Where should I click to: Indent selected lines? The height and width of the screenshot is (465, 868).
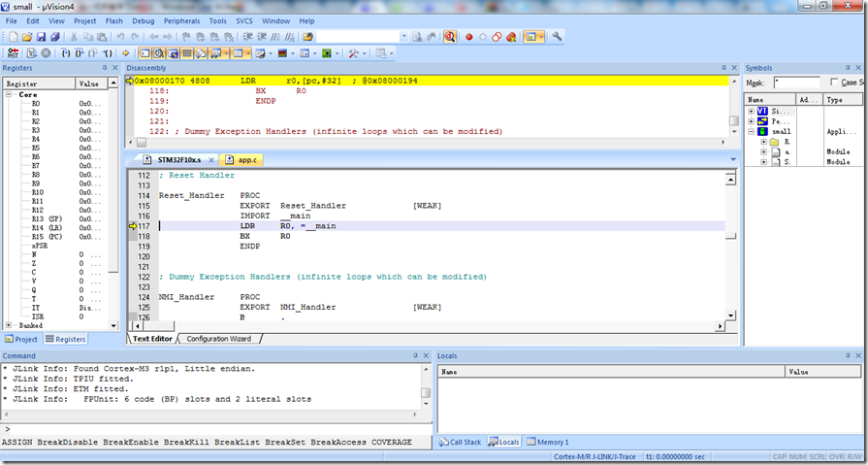click(x=247, y=37)
